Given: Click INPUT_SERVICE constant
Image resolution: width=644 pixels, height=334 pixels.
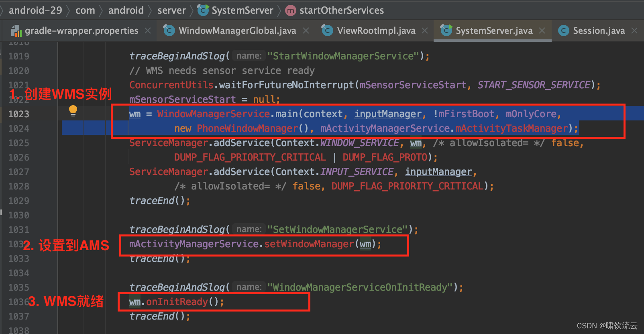Looking at the screenshot, I should click(x=357, y=172).
